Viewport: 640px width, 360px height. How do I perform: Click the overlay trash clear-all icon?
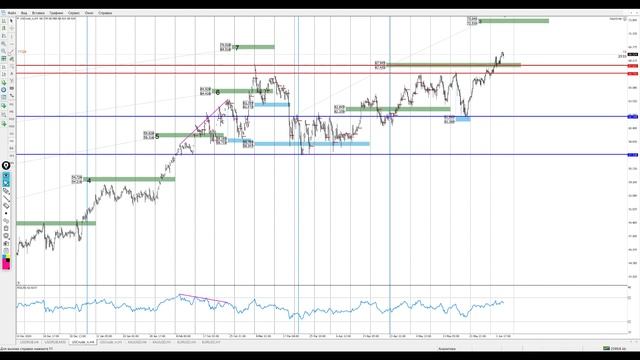(x=6, y=228)
